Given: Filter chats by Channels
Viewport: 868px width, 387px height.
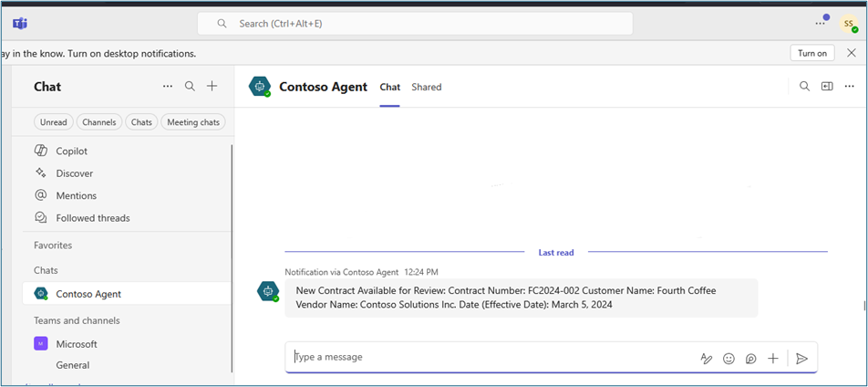Looking at the screenshot, I should click(x=99, y=122).
